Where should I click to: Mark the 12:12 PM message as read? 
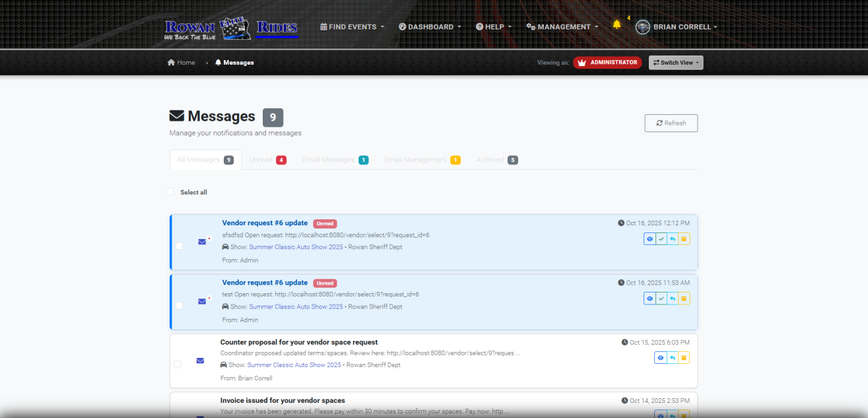(x=661, y=239)
